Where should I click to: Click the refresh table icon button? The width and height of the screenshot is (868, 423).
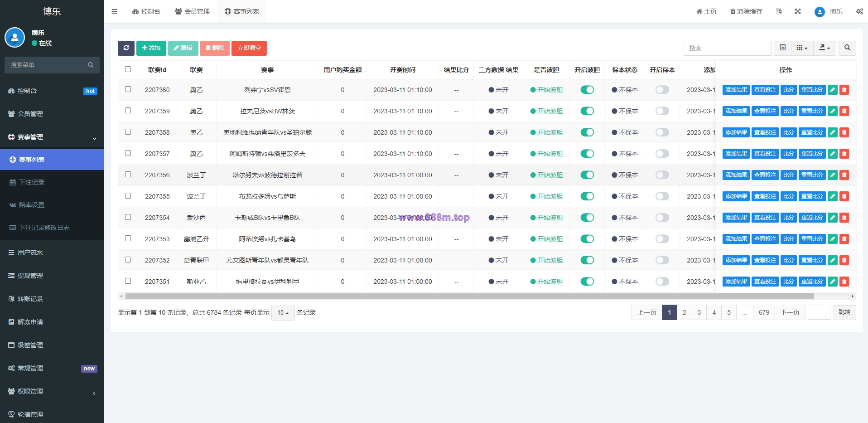point(126,48)
